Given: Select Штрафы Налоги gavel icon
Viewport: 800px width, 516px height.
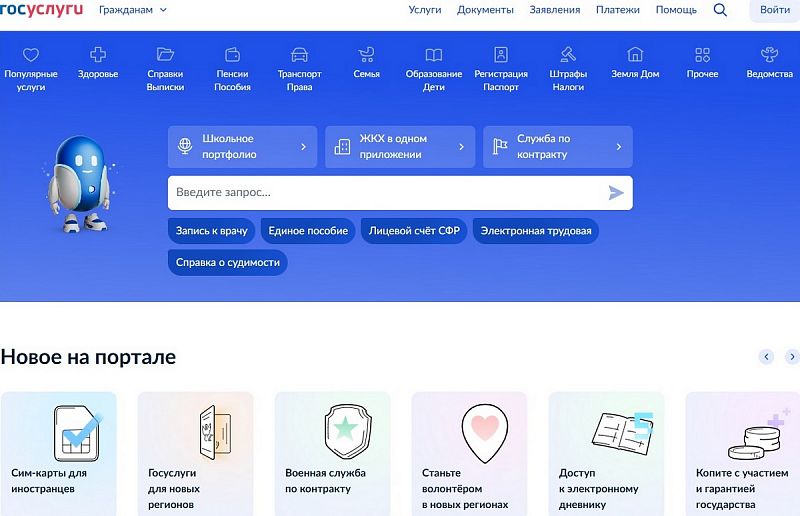Looking at the screenshot, I should pyautogui.click(x=568, y=54).
